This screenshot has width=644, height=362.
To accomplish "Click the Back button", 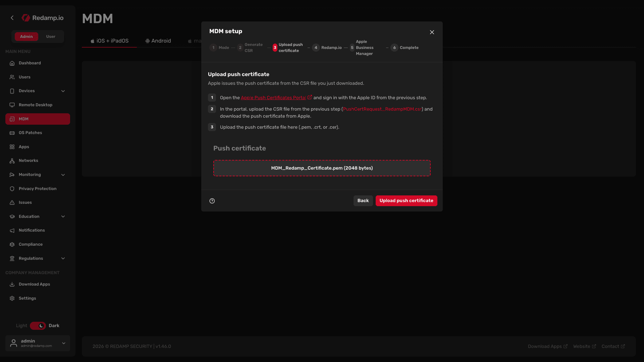I will click(363, 201).
